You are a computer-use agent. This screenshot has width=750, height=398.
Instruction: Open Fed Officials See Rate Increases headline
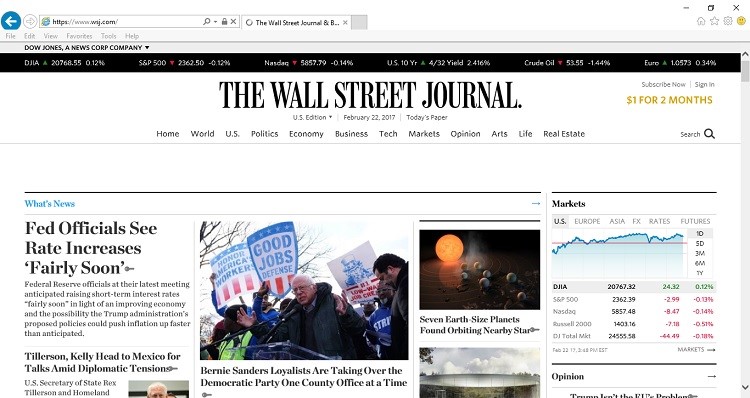91,248
